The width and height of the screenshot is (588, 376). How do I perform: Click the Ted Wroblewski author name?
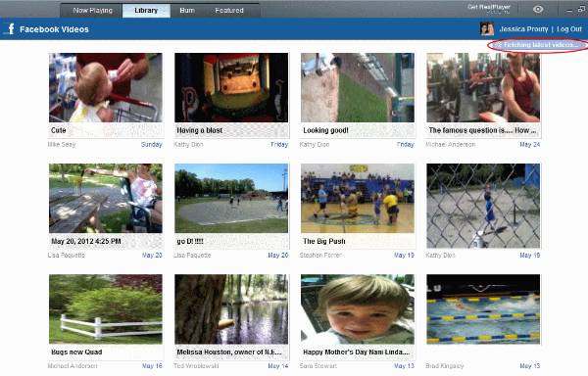click(196, 366)
